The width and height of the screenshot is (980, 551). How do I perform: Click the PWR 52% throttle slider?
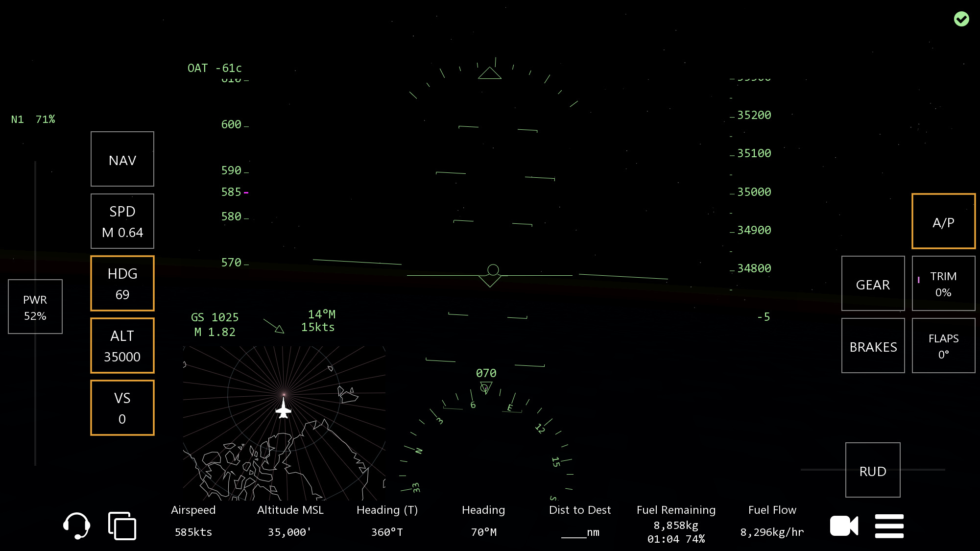click(35, 307)
